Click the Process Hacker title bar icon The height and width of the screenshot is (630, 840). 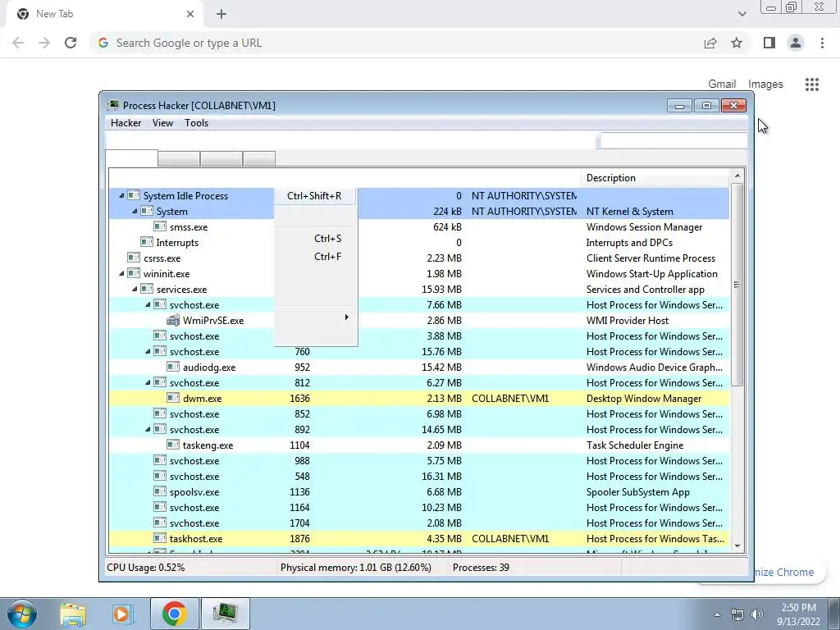point(113,105)
